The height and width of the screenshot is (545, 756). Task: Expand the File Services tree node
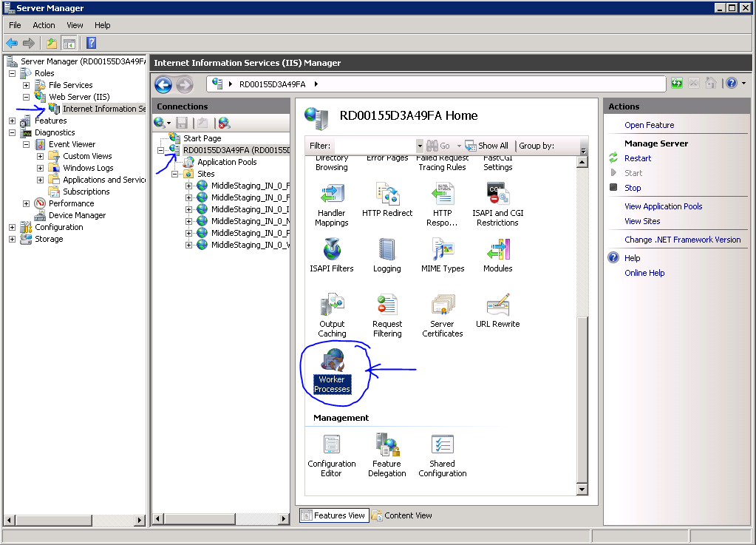click(27, 85)
